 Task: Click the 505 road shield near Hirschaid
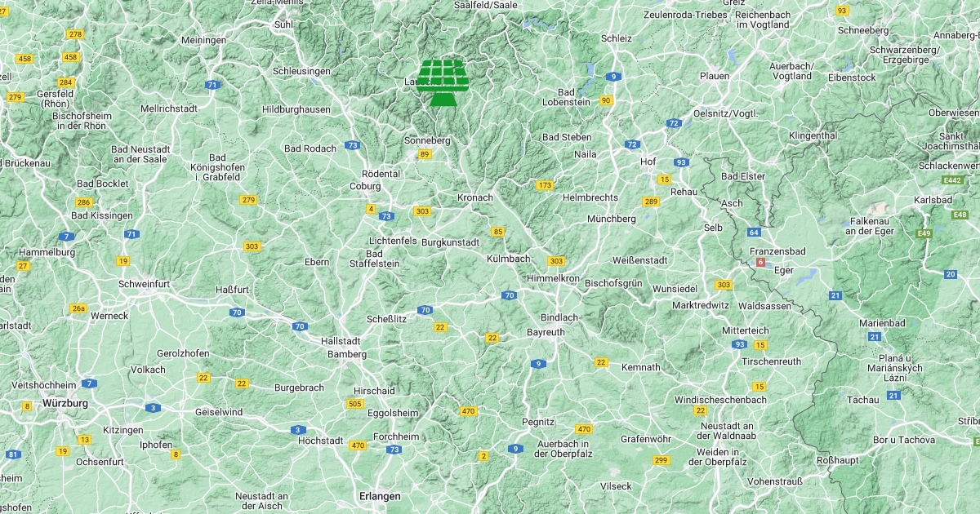tap(354, 404)
